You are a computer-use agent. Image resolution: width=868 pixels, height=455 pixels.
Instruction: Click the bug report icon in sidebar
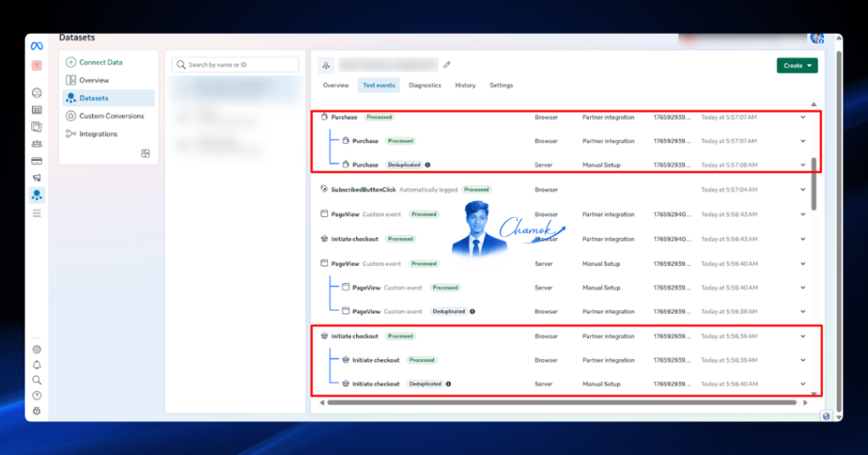coord(36,411)
